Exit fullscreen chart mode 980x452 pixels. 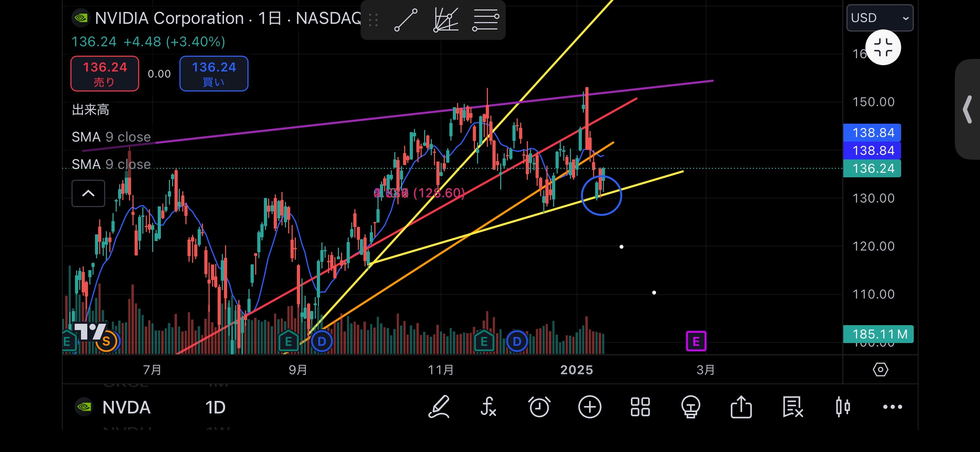(x=883, y=48)
